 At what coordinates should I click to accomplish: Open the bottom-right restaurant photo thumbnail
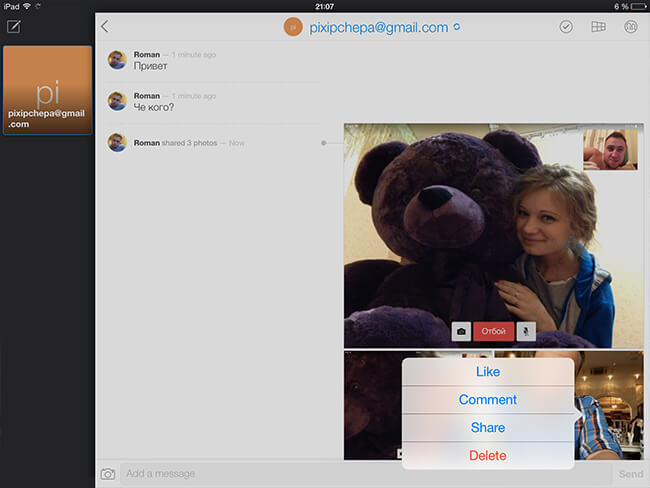609,405
